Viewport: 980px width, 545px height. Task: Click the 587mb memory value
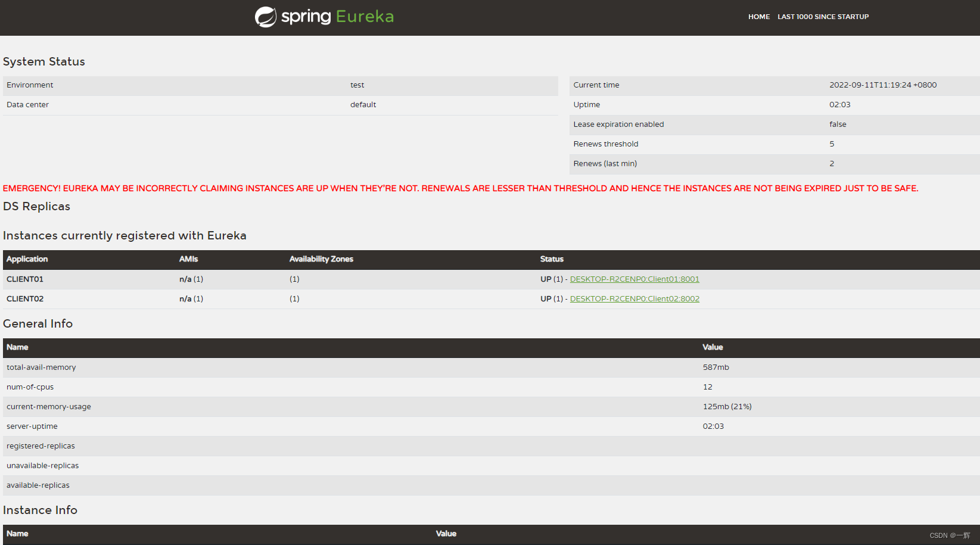(x=716, y=368)
